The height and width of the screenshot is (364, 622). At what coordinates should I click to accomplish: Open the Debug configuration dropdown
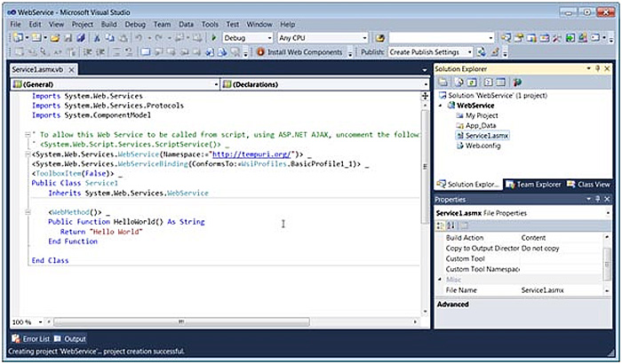point(270,38)
